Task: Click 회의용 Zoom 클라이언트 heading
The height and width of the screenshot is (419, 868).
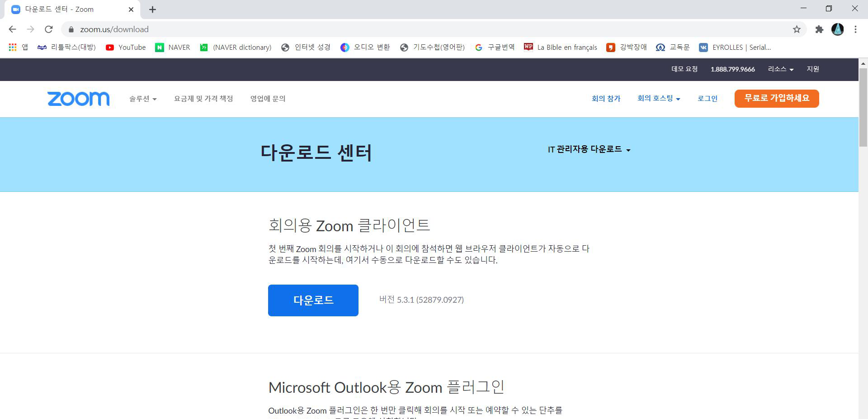Action: click(x=349, y=225)
